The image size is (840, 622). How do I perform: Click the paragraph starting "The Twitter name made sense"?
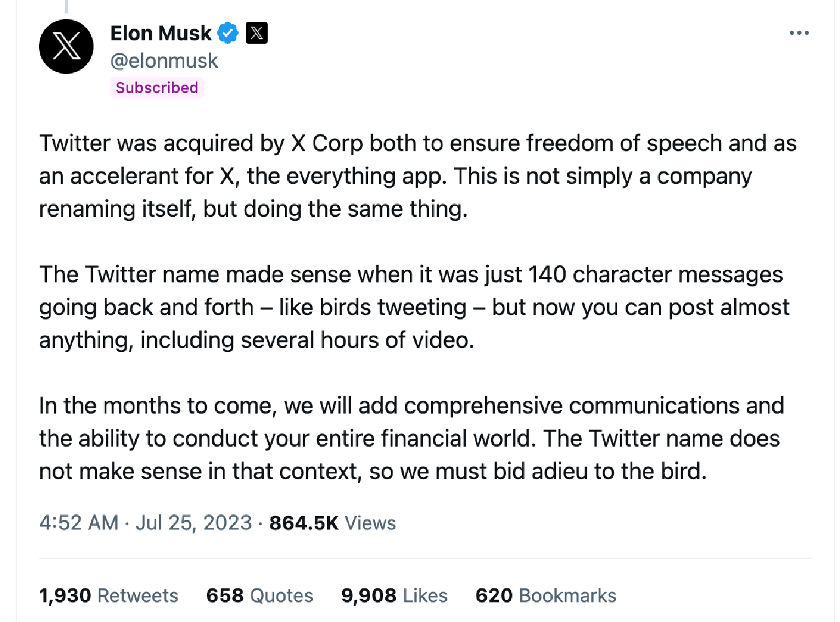point(392,307)
